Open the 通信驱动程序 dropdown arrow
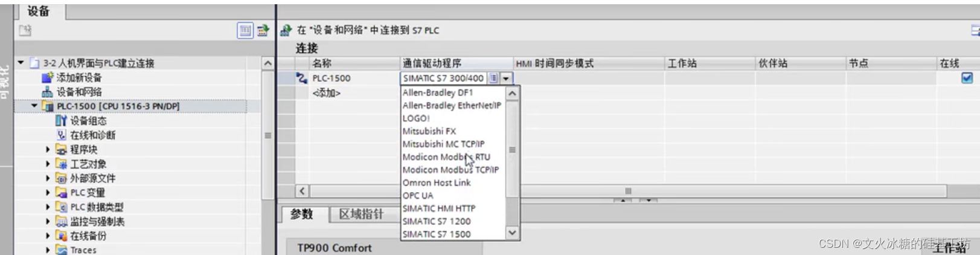Viewport: 980px width, 255px height. point(506,78)
